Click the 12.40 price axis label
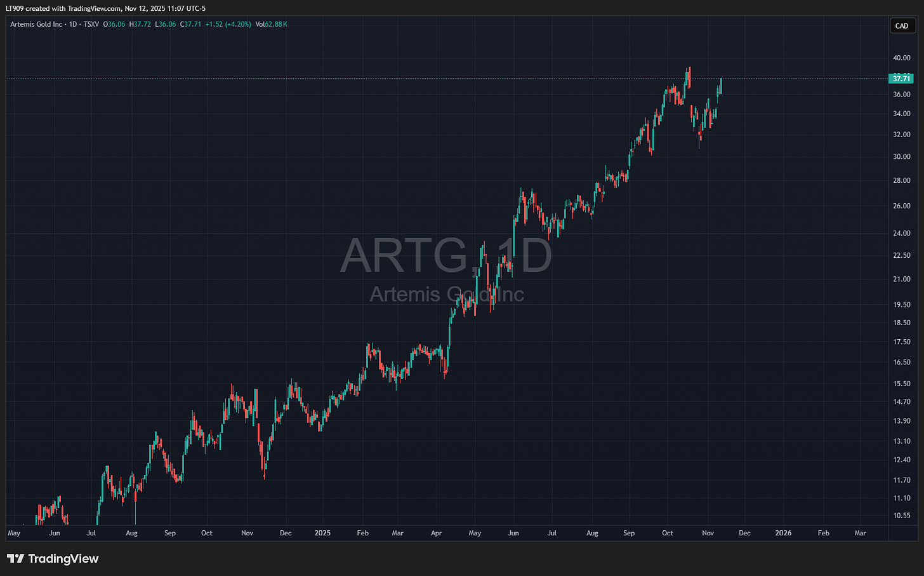 pyautogui.click(x=901, y=460)
